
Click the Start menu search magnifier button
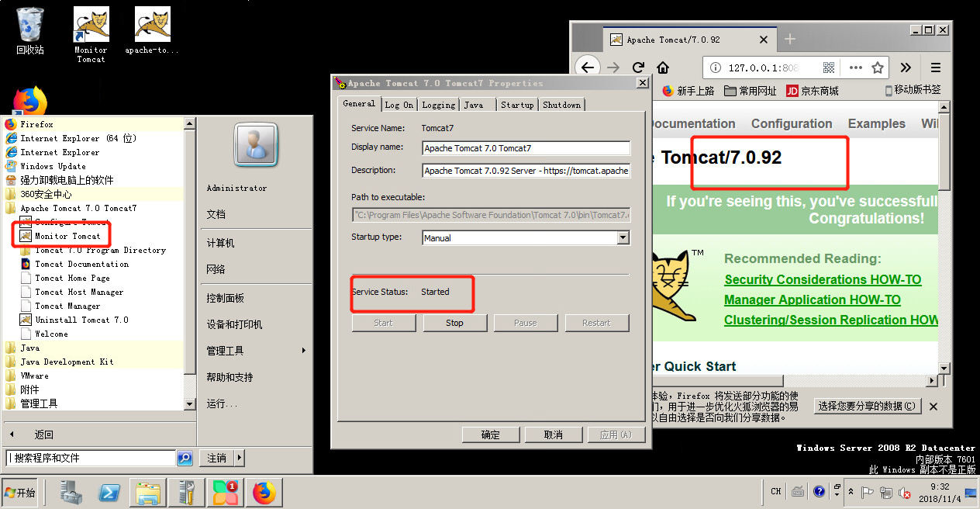pyautogui.click(x=185, y=458)
